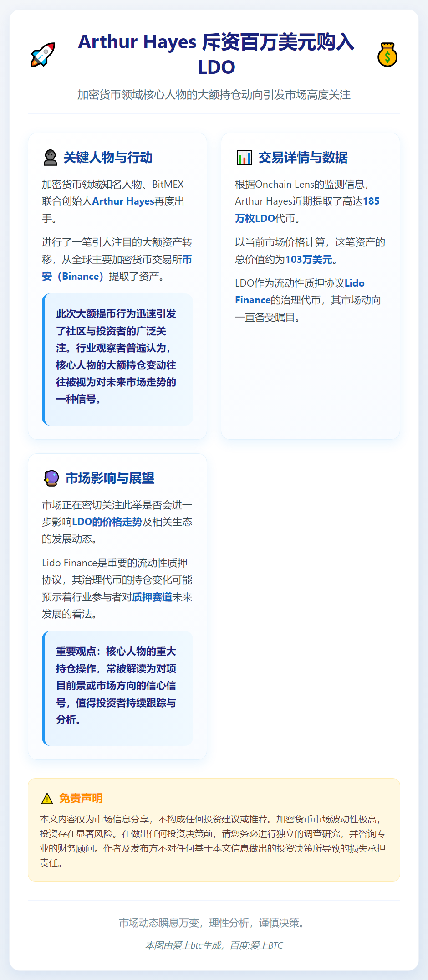The width and height of the screenshot is (428, 980).
Task: Click the highlighted Lido Finance text
Action: tap(300, 292)
